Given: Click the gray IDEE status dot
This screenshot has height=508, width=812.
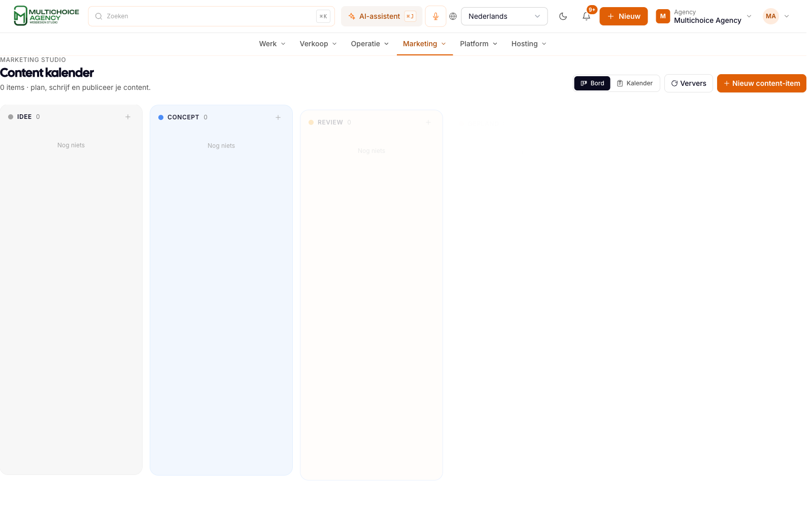Looking at the screenshot, I should tap(11, 117).
